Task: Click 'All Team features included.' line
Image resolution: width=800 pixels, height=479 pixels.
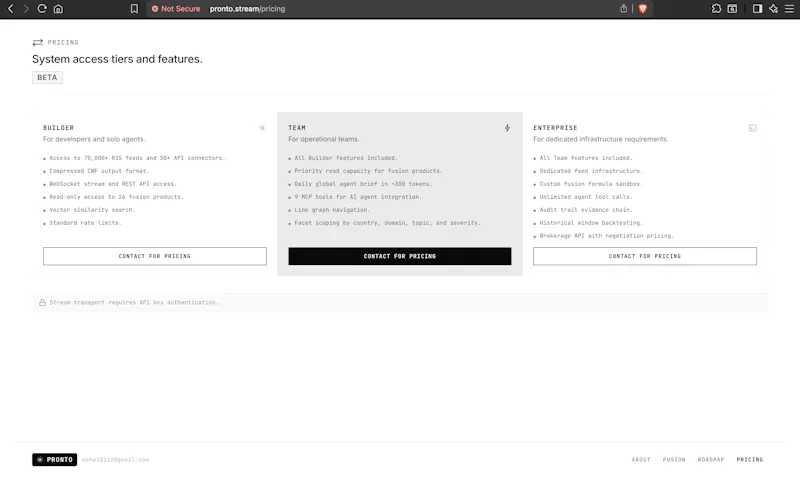Action: [x=586, y=158]
